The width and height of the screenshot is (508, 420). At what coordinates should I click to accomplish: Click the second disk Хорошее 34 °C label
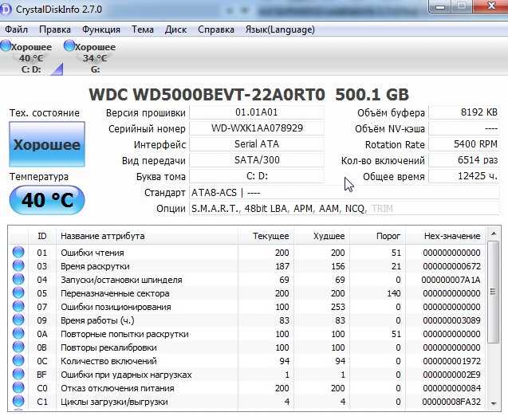(95, 53)
